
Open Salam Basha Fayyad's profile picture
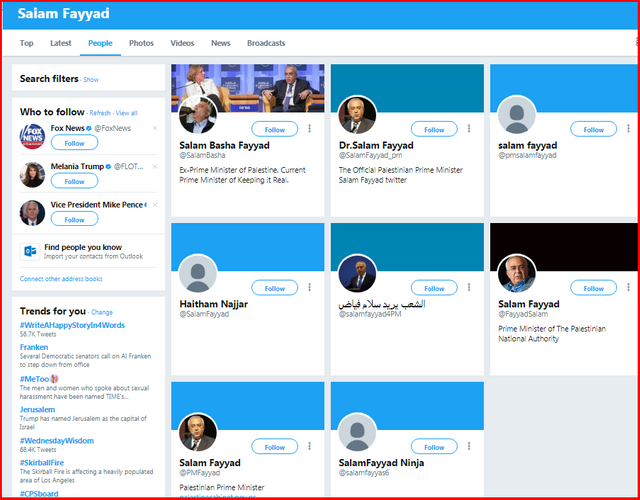(x=198, y=115)
